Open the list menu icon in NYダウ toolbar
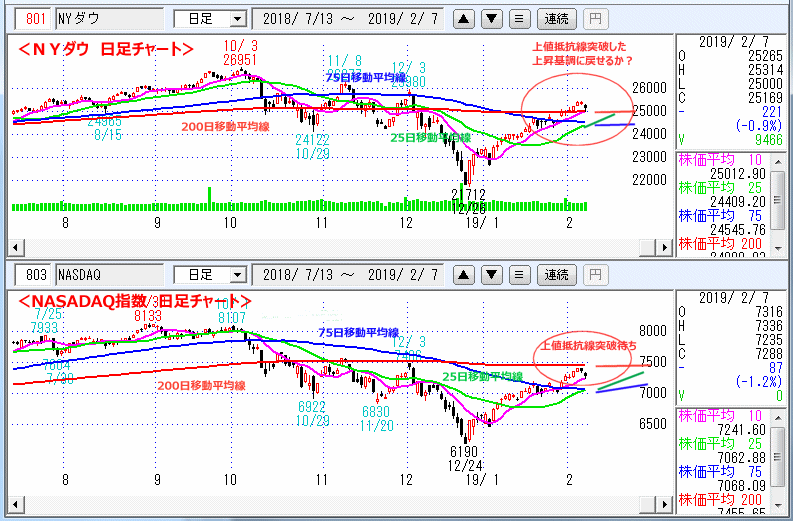Screen dimensions: 793x521 tap(519, 18)
